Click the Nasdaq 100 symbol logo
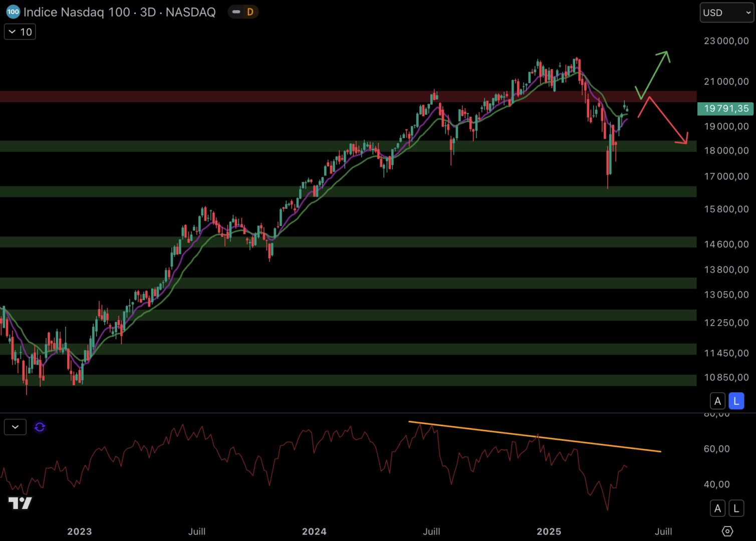 coord(13,12)
